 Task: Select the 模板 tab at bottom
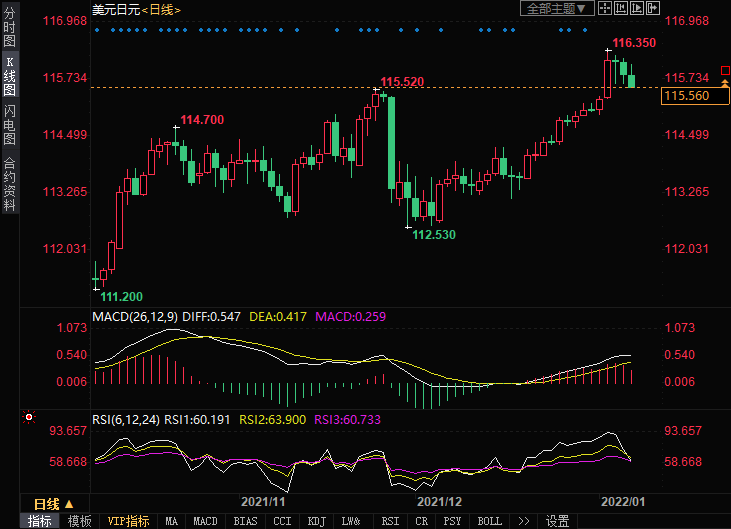pos(80,521)
